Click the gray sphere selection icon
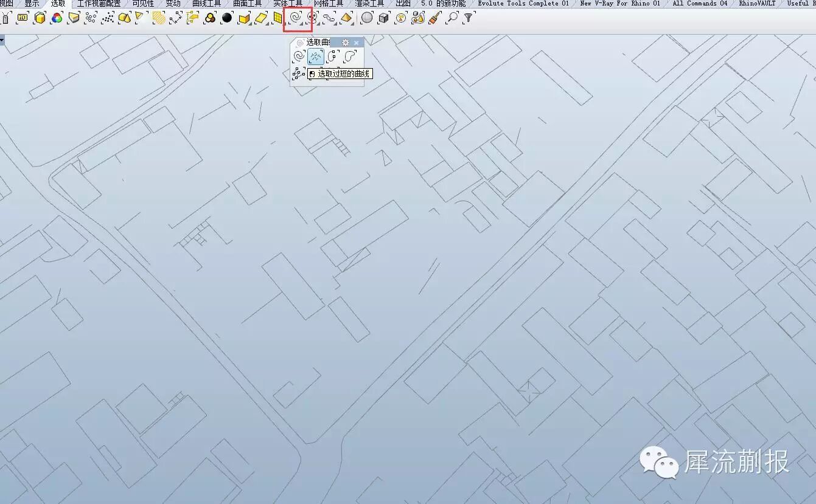This screenshot has width=816, height=504. [367, 18]
